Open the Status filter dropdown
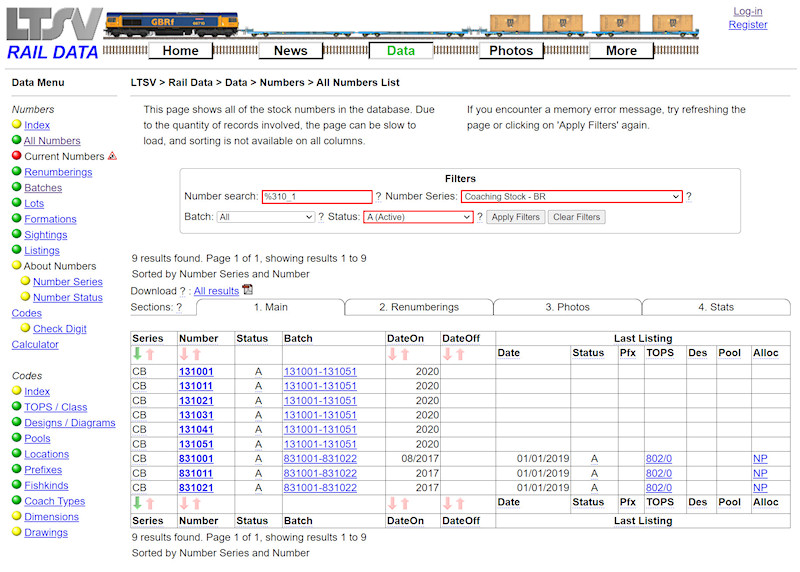Screen dimensions: 800x572 tap(419, 217)
